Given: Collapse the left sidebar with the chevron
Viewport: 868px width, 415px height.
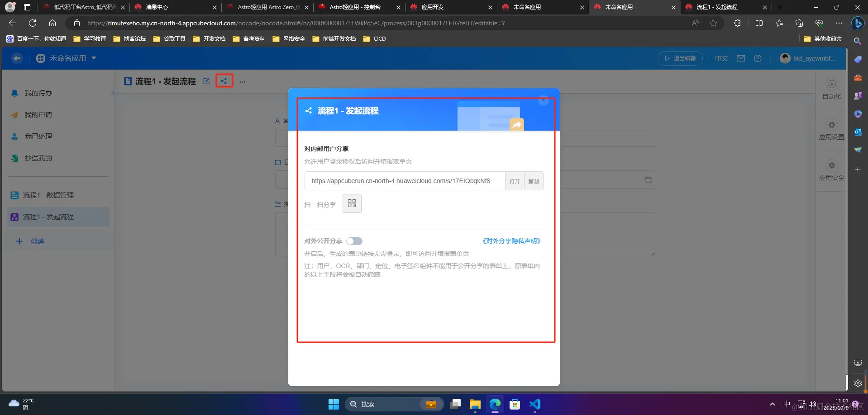Looking at the screenshot, I should [113, 93].
